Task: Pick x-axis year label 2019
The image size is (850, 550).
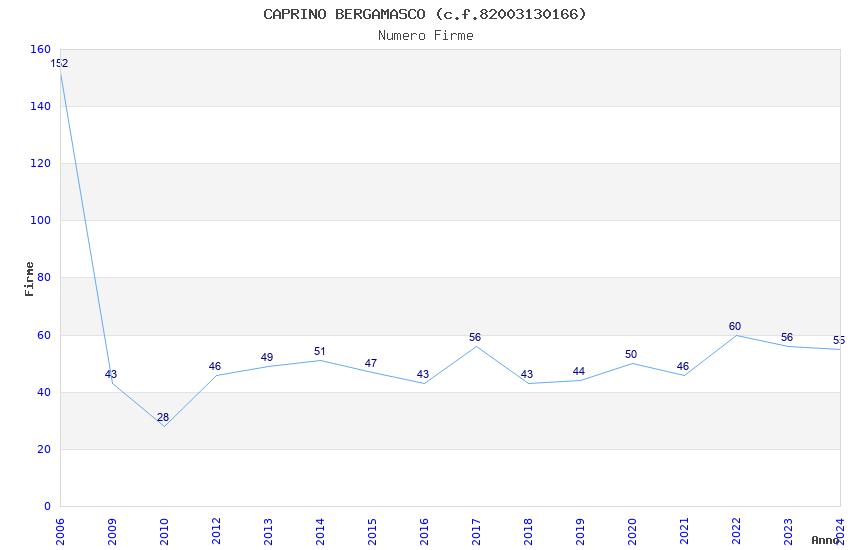Action: click(x=581, y=532)
